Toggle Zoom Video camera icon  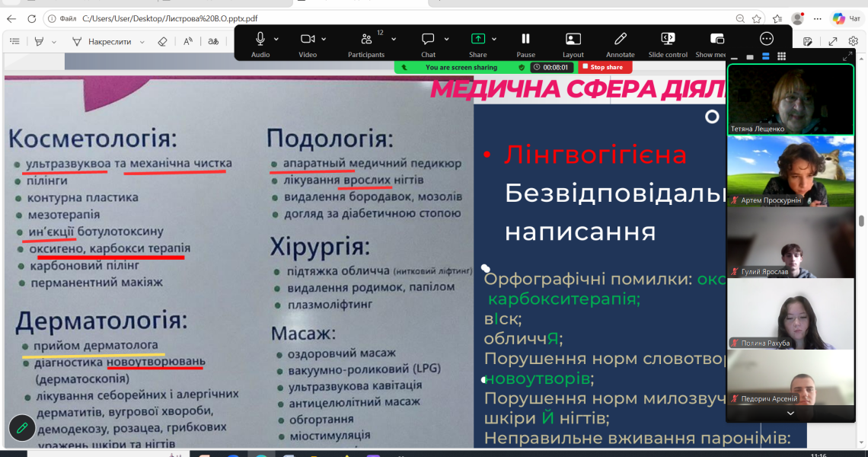[308, 39]
